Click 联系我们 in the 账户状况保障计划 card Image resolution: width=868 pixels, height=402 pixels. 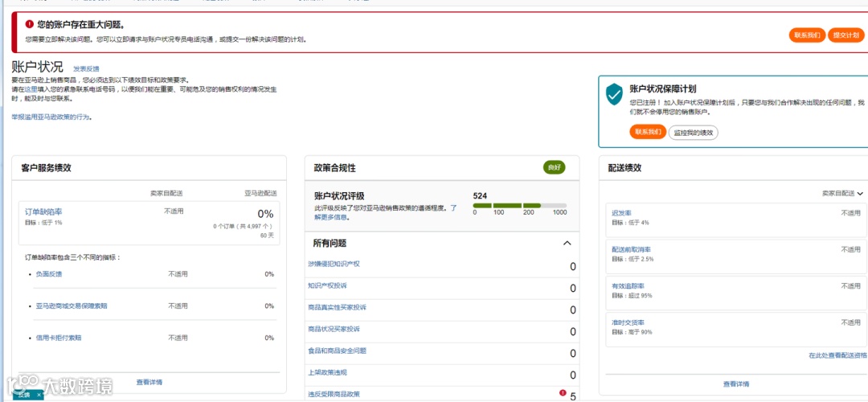click(x=648, y=132)
